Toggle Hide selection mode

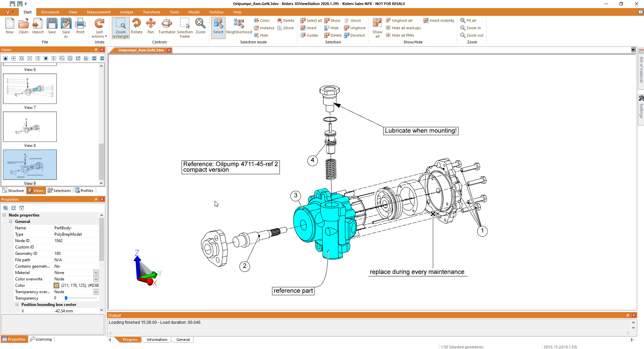[x=261, y=35]
